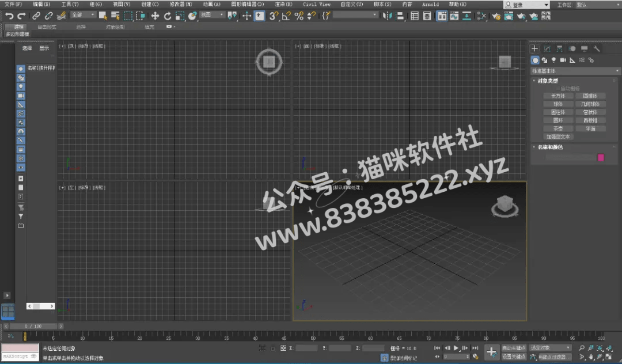Viewport: 622px width, 364px height.
Task: Open the magenta object color swatch
Action: [601, 157]
